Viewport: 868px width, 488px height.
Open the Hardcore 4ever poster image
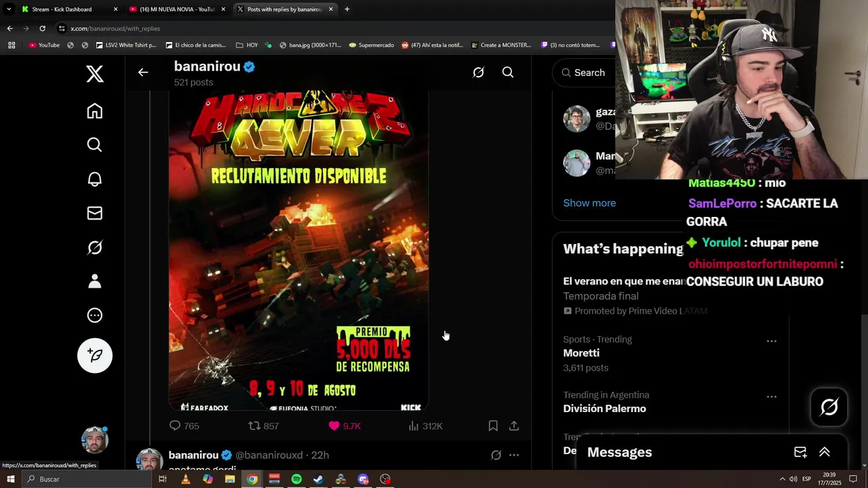tap(298, 249)
